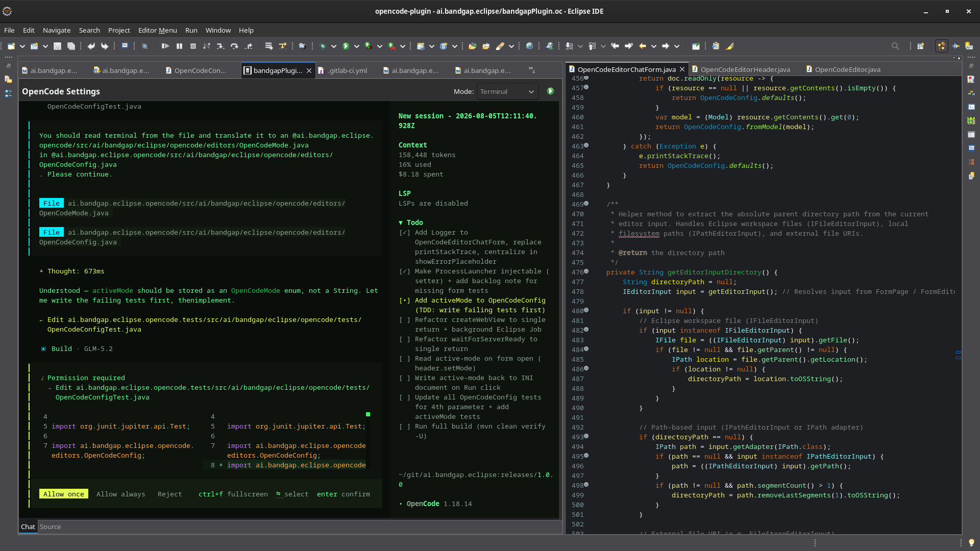Open the Debug icon's dropdown arrow
980x551 pixels.
334,46
